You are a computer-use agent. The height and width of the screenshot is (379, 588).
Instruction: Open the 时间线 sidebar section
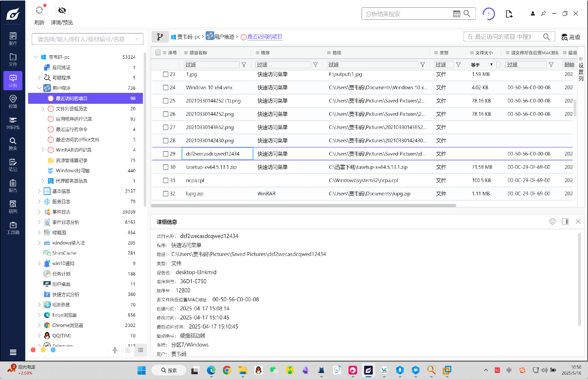pos(13,123)
